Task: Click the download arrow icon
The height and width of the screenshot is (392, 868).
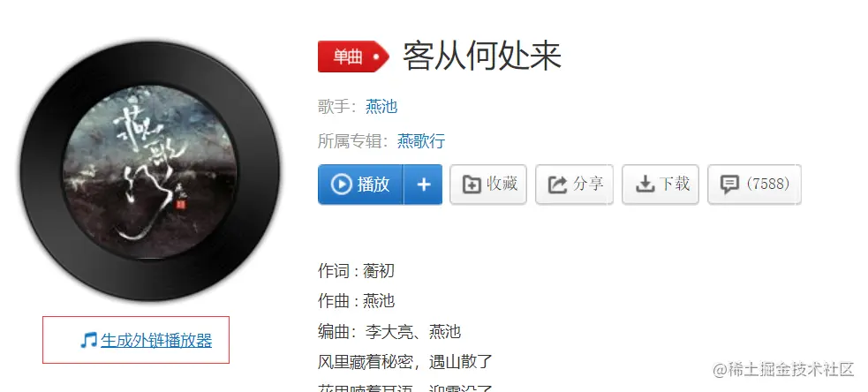Action: [x=645, y=185]
